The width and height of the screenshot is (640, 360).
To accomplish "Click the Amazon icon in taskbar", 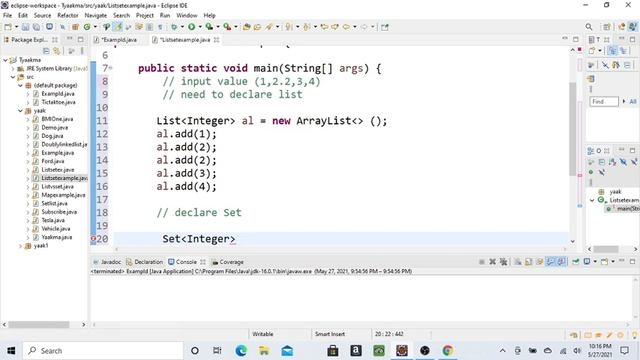I will point(356,350).
